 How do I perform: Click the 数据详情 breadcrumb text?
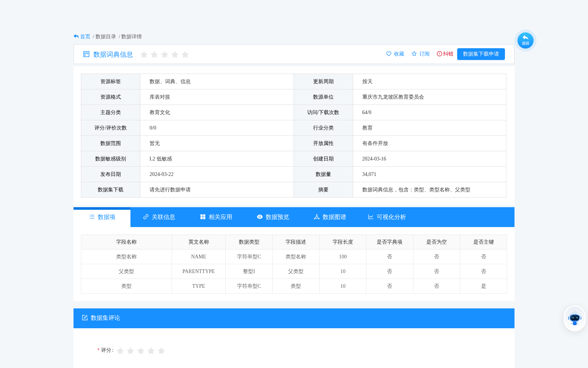click(131, 36)
